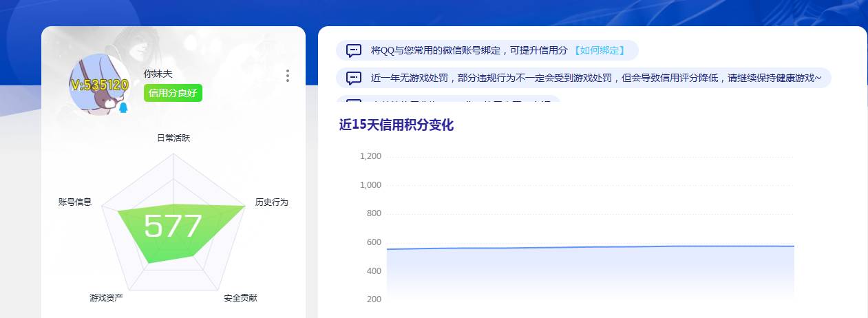Select the 账号信息 radar axis label
Screen dimensions: 868x318
point(75,202)
